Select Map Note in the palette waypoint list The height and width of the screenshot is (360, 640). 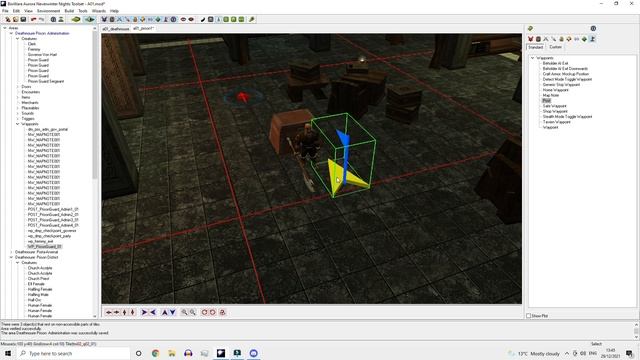point(551,95)
